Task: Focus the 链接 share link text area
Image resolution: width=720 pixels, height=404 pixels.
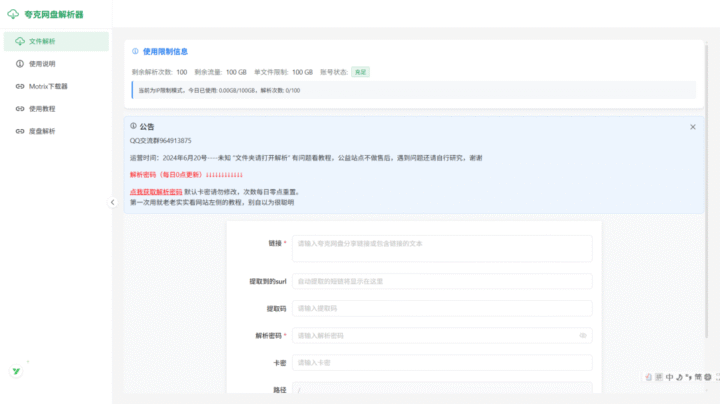Action: (442, 248)
